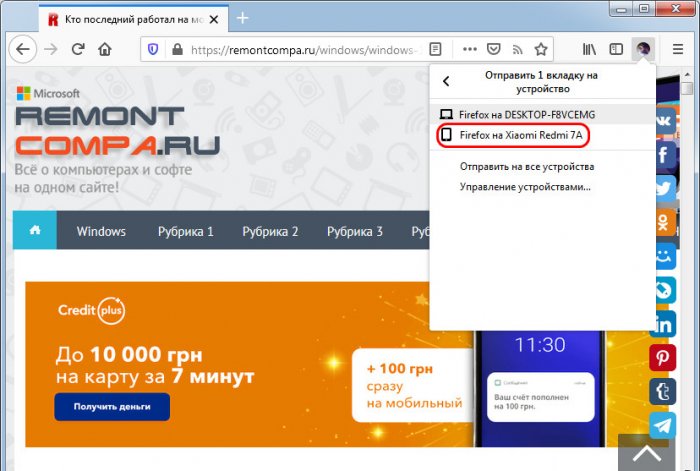Open the Firefox account avatar menu

pos(644,48)
